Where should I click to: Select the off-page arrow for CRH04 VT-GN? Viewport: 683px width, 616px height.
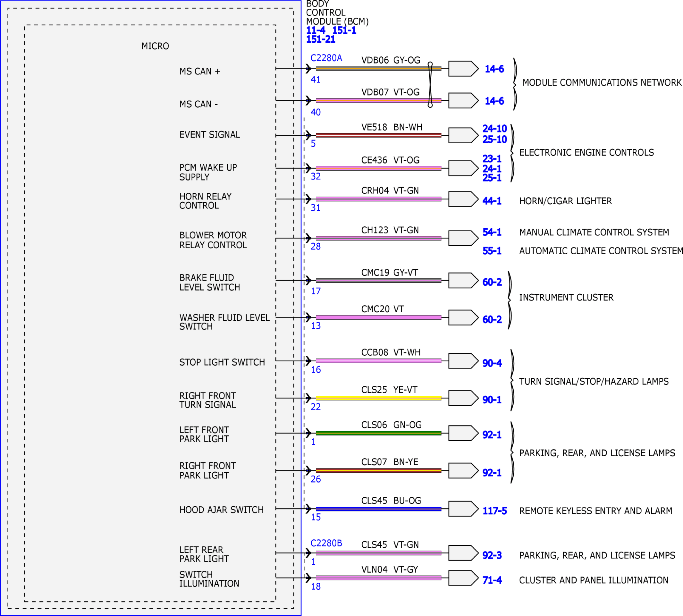(463, 199)
